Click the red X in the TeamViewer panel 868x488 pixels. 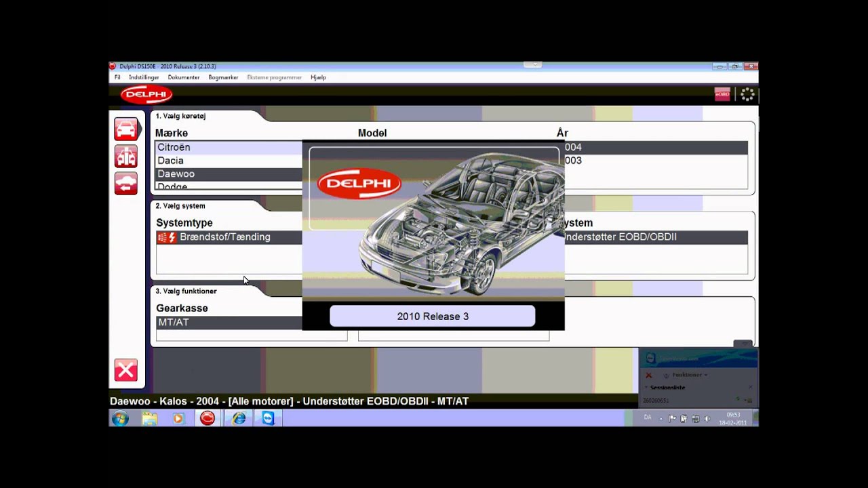[648, 375]
